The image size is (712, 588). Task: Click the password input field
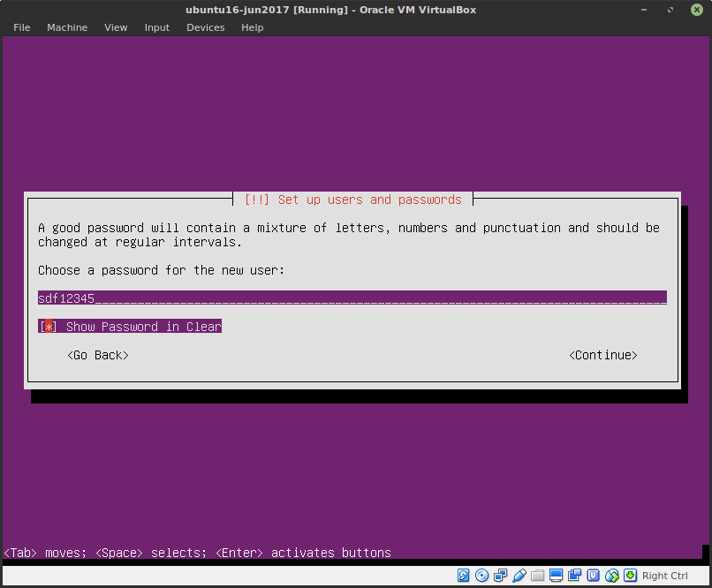(x=352, y=298)
